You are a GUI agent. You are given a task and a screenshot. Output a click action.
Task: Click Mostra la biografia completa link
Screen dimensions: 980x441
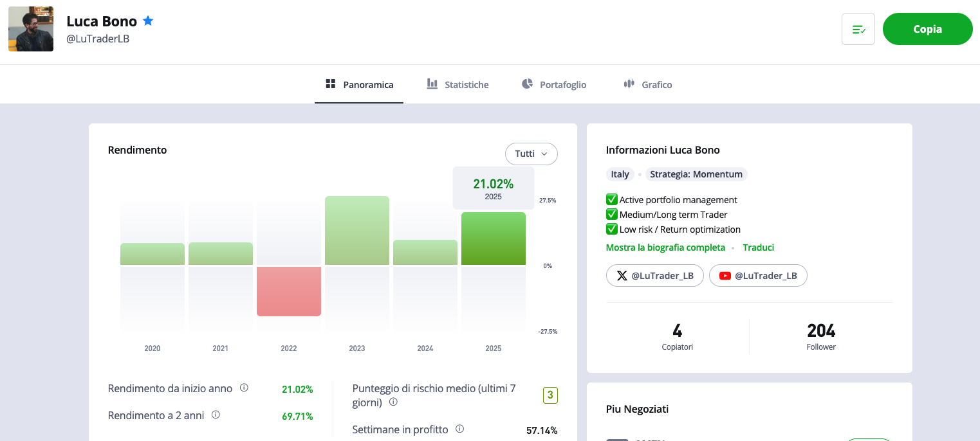click(x=665, y=248)
